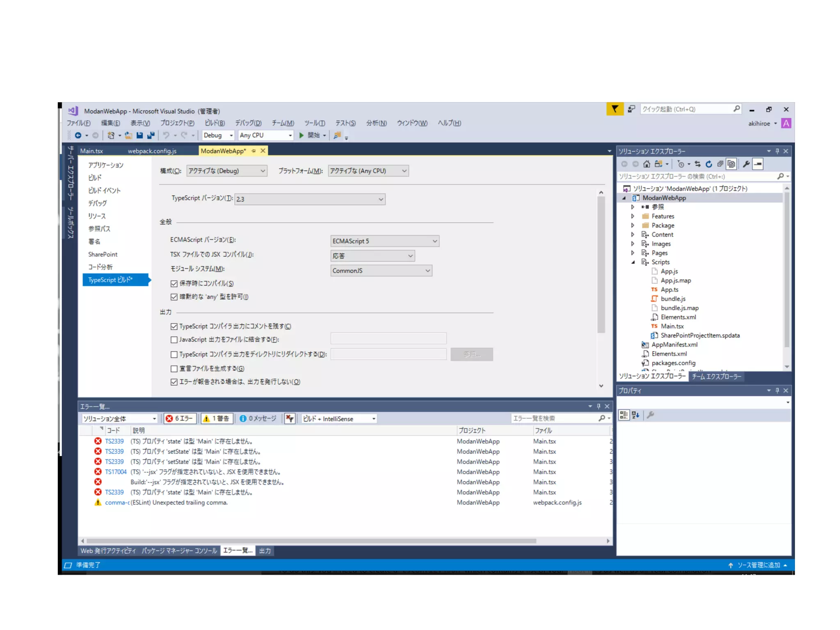Open project properties via the wrench icon
Screen dimensions: 840x630
point(746,164)
